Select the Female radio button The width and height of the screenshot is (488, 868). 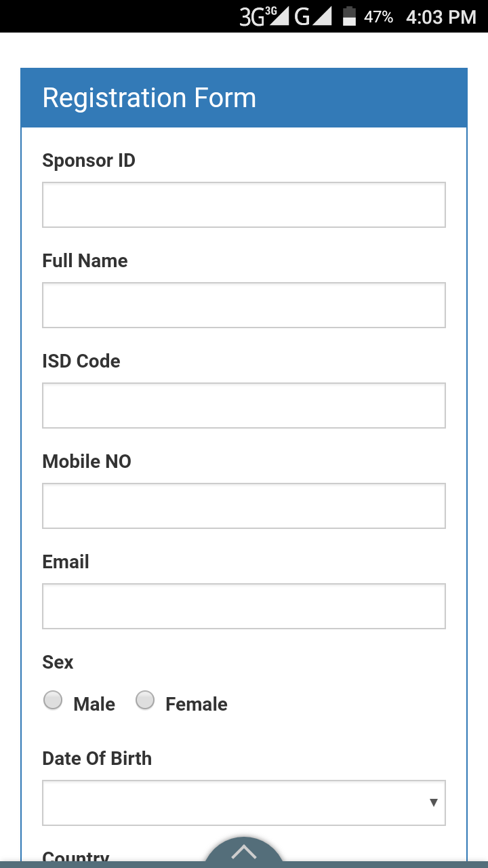(145, 701)
